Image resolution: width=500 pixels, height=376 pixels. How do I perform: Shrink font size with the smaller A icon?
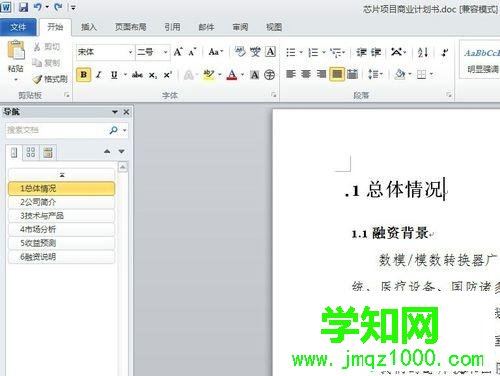[192, 52]
